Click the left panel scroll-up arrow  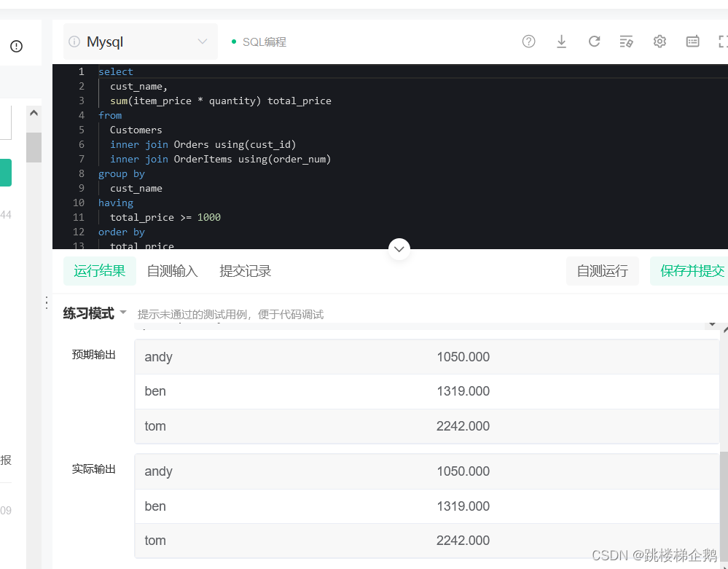pyautogui.click(x=34, y=113)
